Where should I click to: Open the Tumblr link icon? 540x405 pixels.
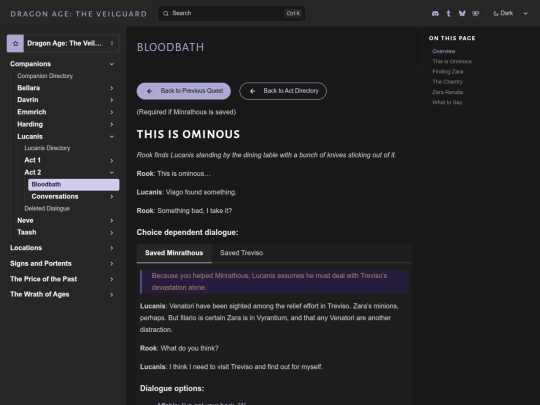(448, 13)
